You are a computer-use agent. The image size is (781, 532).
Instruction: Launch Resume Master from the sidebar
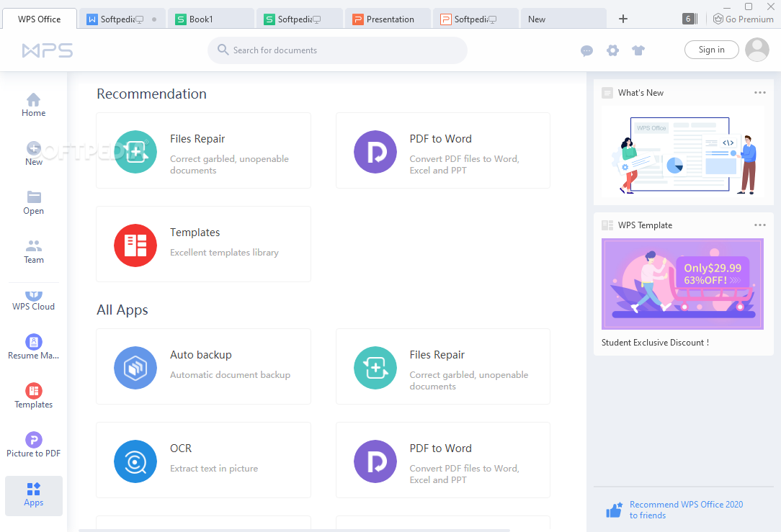[x=33, y=347]
